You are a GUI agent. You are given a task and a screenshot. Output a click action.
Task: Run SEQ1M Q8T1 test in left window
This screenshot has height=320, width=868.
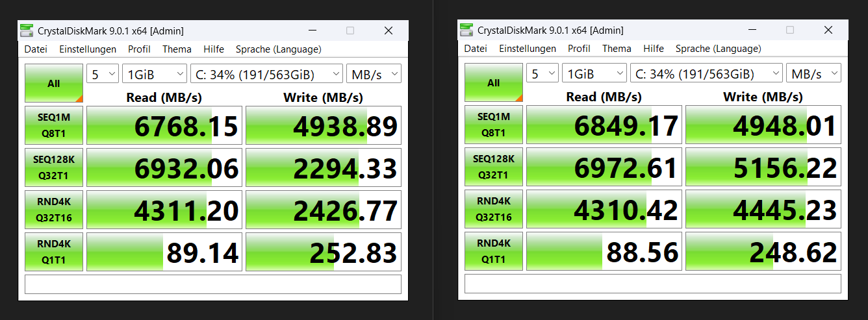(x=54, y=125)
